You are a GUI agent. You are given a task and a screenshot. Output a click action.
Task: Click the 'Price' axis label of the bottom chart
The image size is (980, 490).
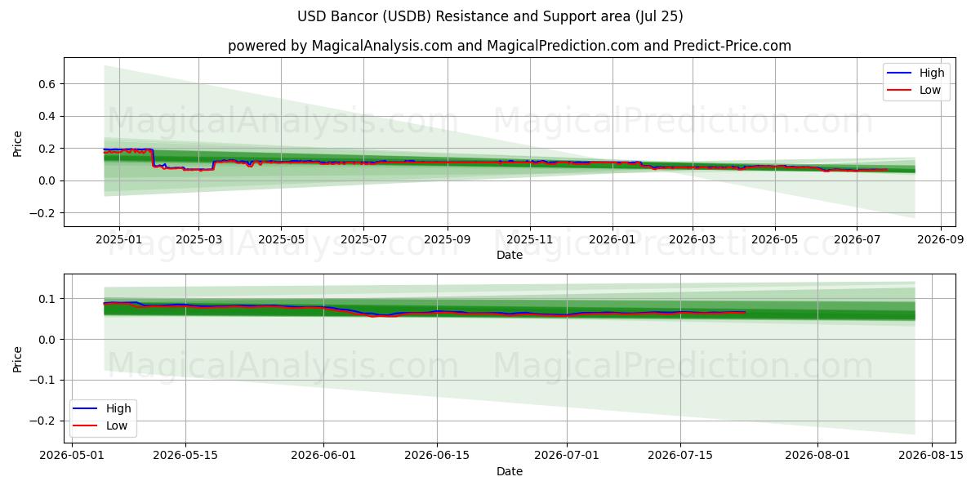18,359
